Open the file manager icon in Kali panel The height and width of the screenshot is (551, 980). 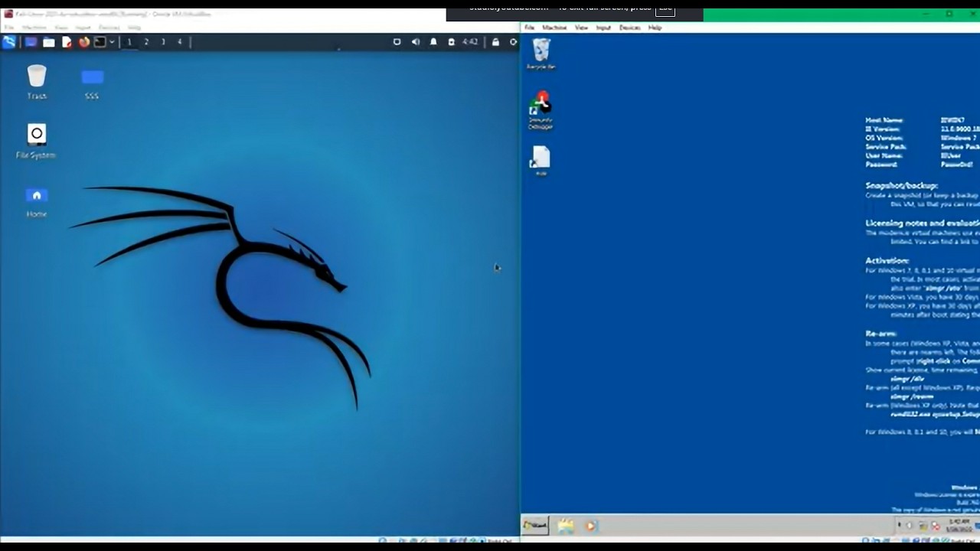pyautogui.click(x=49, y=42)
